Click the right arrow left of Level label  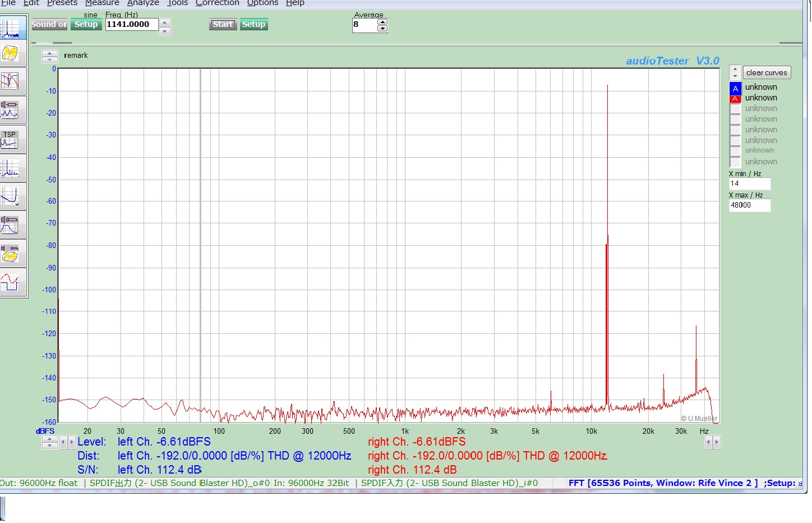[x=71, y=442]
